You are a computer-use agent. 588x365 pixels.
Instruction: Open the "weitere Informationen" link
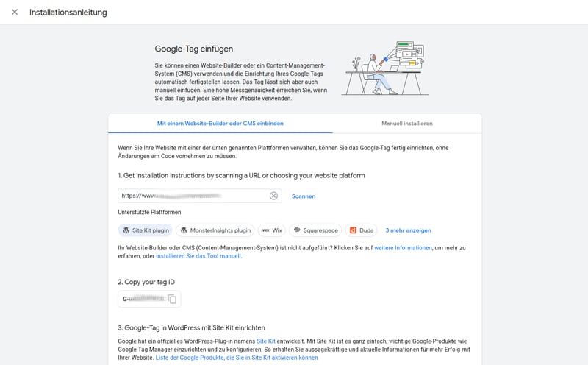point(403,248)
